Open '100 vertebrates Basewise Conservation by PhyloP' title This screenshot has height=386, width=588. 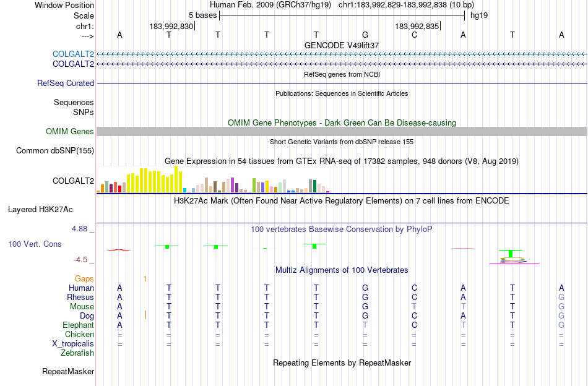342,229
